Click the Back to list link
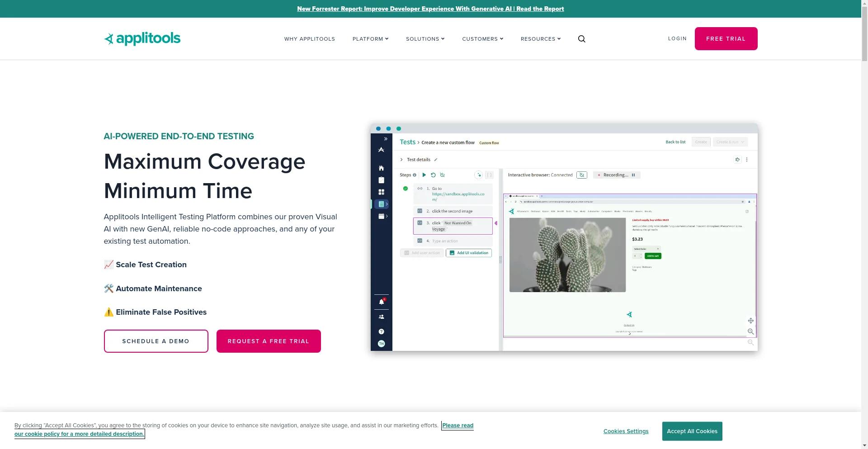This screenshot has width=868, height=449. pyautogui.click(x=675, y=142)
